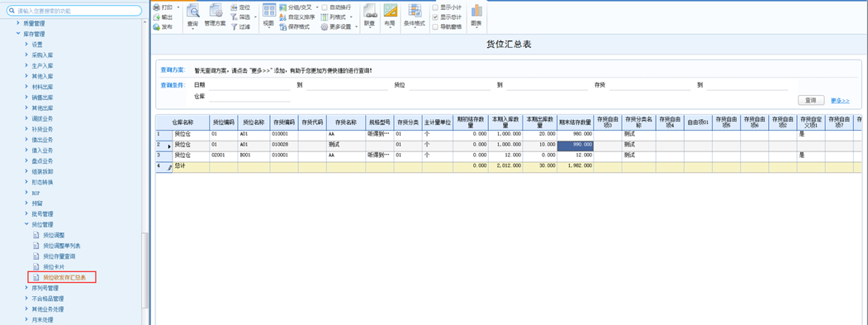Click the 更多>> link
The image size is (868, 325).
(x=840, y=100)
